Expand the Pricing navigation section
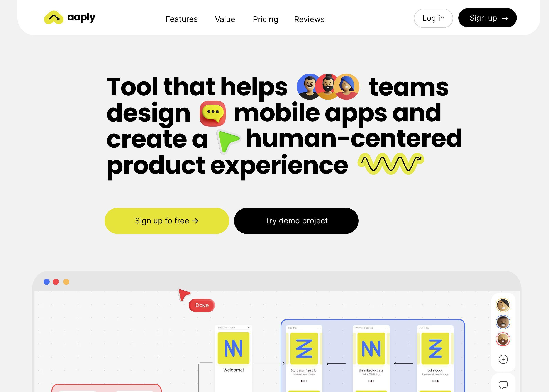The width and height of the screenshot is (549, 392). 266,19
